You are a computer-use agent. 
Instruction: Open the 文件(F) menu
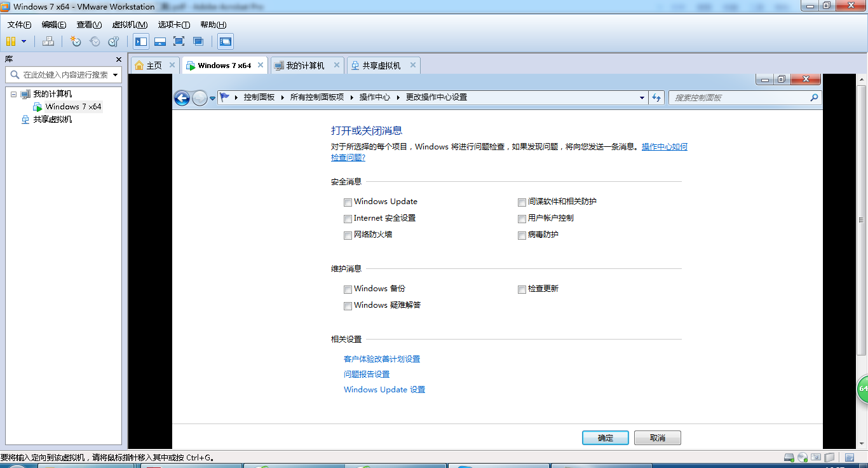click(19, 25)
